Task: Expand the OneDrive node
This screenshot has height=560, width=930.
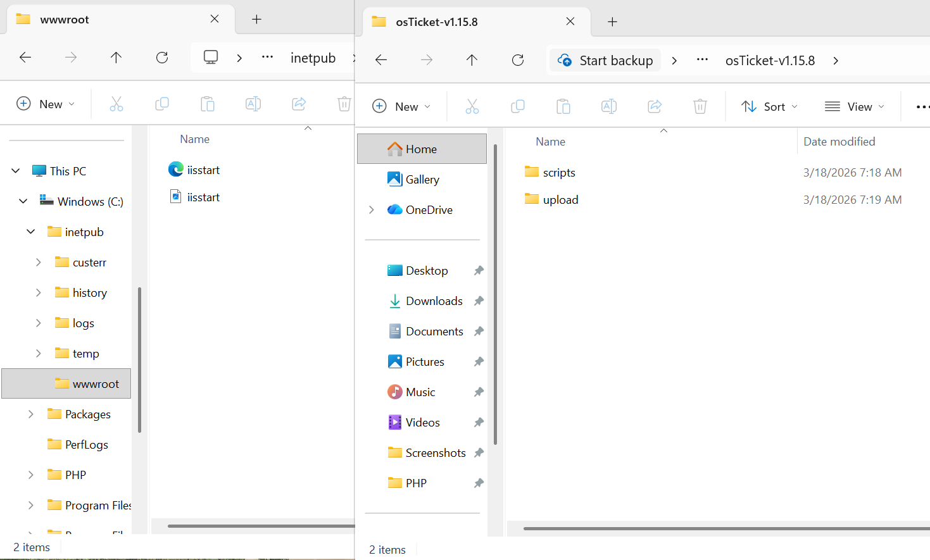Action: click(x=372, y=209)
